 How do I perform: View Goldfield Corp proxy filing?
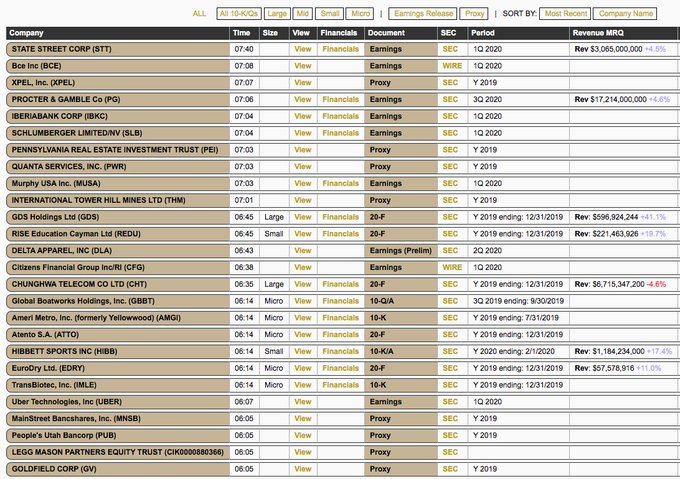(303, 469)
